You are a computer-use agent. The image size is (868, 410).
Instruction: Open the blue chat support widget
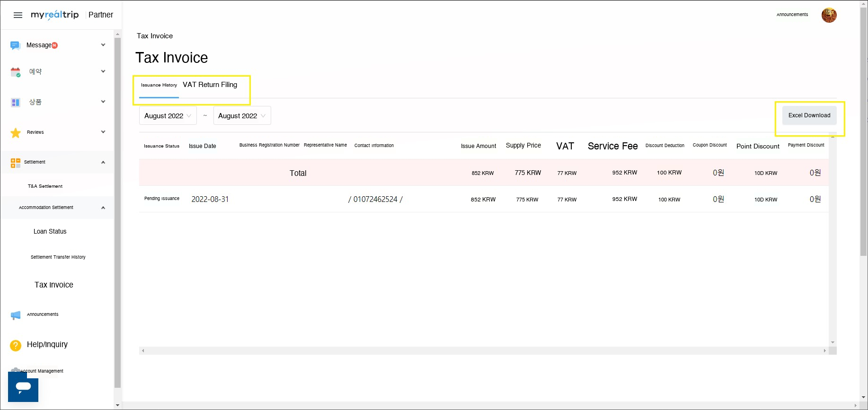coord(23,387)
